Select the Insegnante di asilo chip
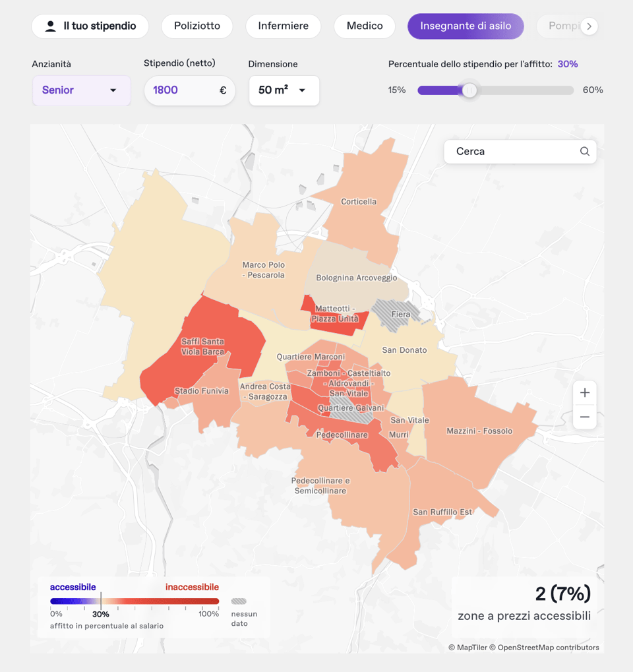 466,26
